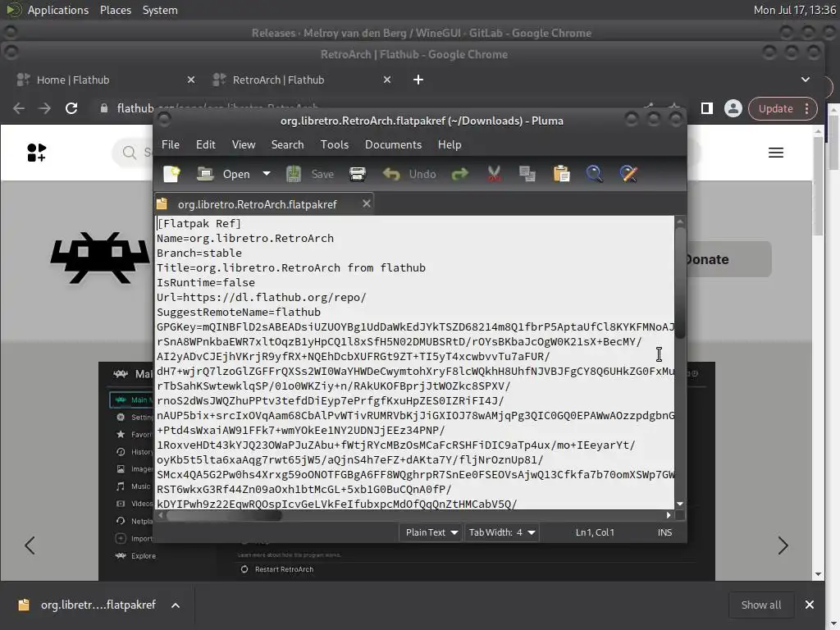840x630 pixels.
Task: Open the System menu in top panel
Action: coord(160,10)
